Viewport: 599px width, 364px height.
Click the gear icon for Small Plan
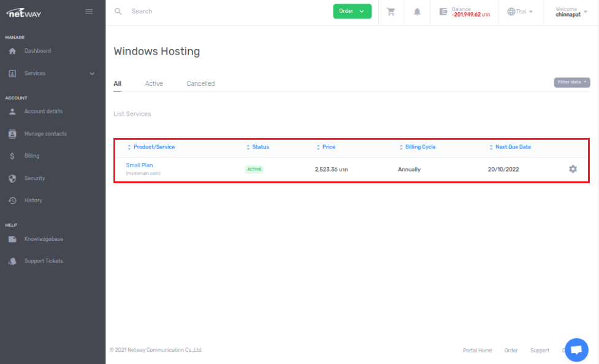point(573,169)
